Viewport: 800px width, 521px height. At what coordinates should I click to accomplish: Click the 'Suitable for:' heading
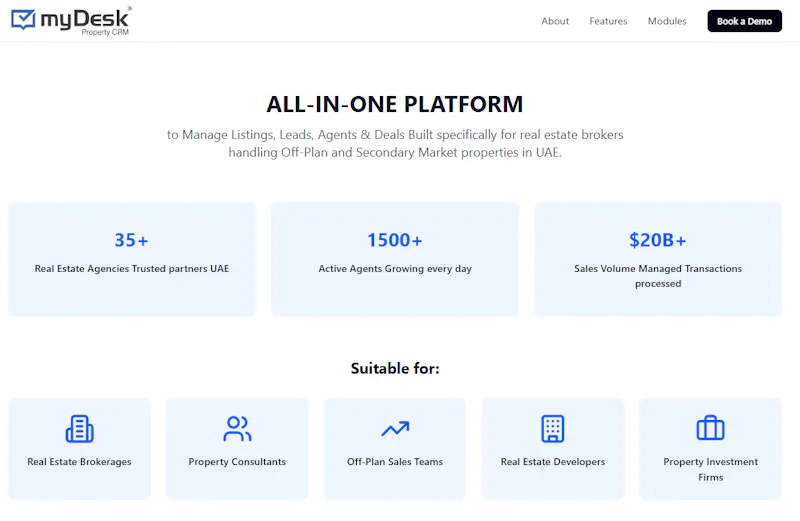tap(395, 368)
